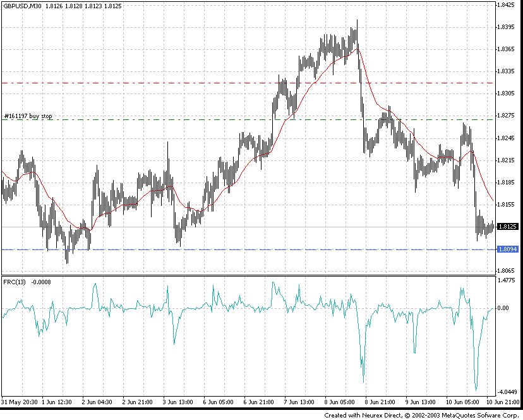The width and height of the screenshot is (523, 420).
Task: Select the 2 Jun 04:30 time label
Action: 98,402
